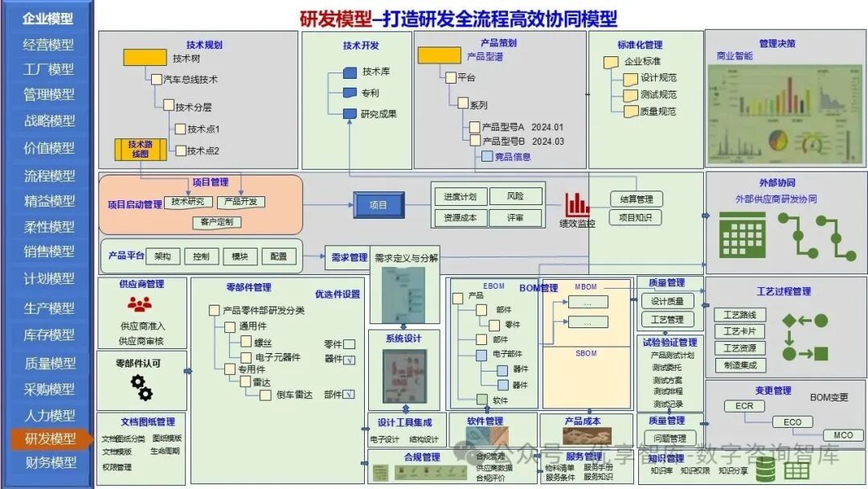This screenshot has width=868, height=489.
Task: Select 战略模型 in the left sidebar
Action: (x=49, y=120)
